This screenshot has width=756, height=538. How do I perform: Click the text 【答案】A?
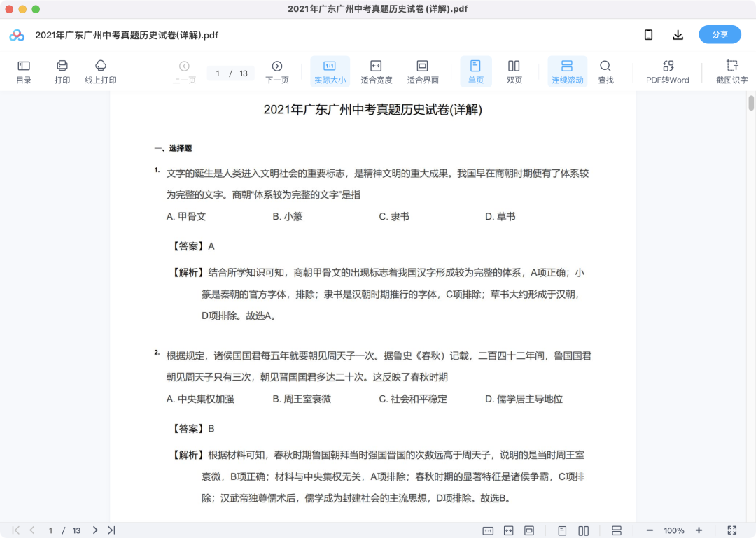(x=192, y=246)
